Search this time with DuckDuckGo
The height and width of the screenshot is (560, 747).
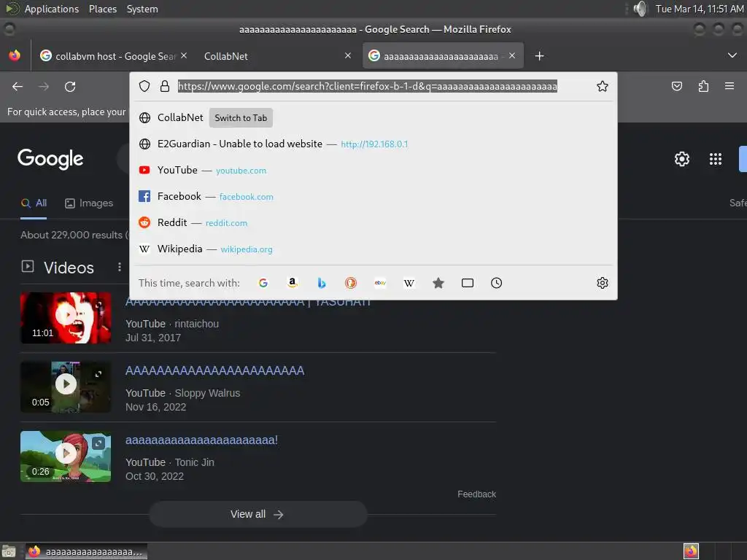[x=351, y=283]
